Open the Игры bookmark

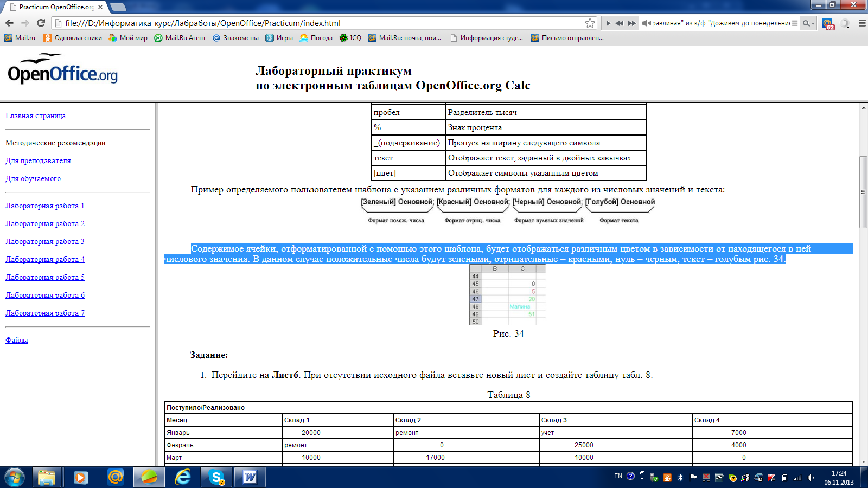coord(279,38)
